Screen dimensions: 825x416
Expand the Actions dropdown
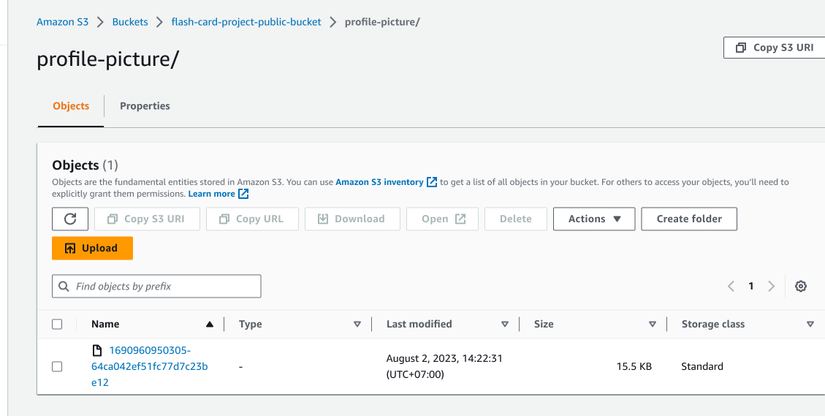click(594, 219)
